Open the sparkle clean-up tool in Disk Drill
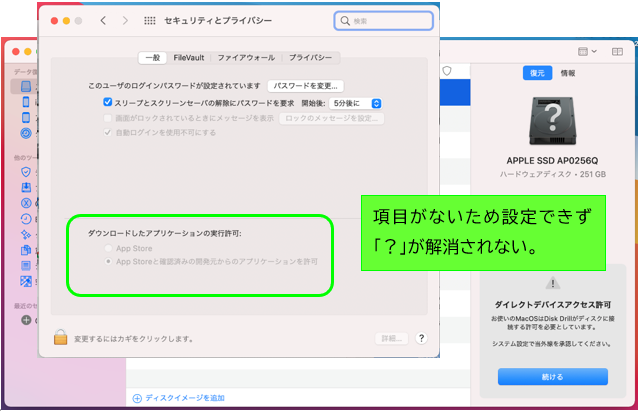The width and height of the screenshot is (641, 411). pyautogui.click(x=26, y=234)
